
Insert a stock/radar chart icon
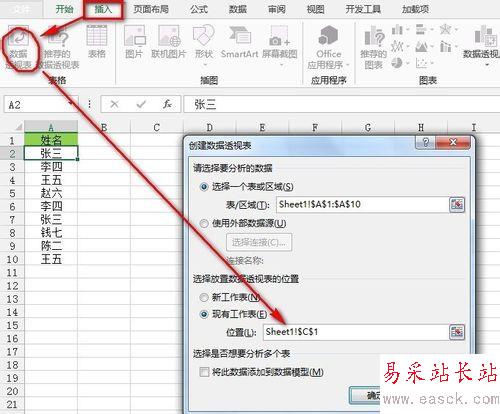446,30
